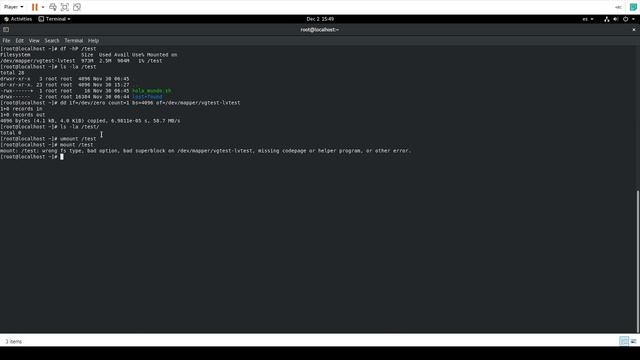Click the power icon in system tray
The height and width of the screenshot is (360, 640).
(x=625, y=19)
